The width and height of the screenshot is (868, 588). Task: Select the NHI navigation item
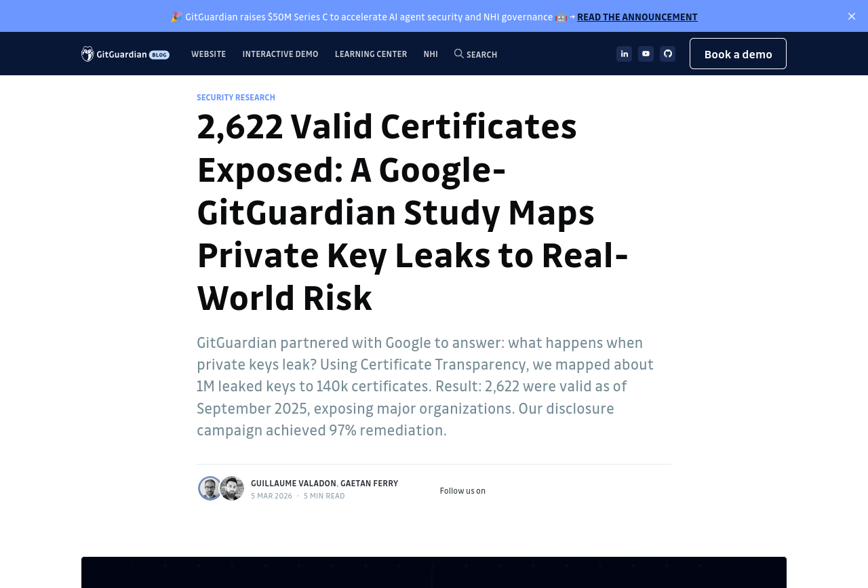coord(431,54)
